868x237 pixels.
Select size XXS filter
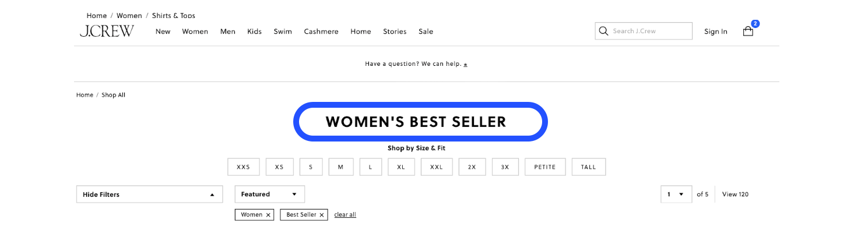click(x=243, y=167)
